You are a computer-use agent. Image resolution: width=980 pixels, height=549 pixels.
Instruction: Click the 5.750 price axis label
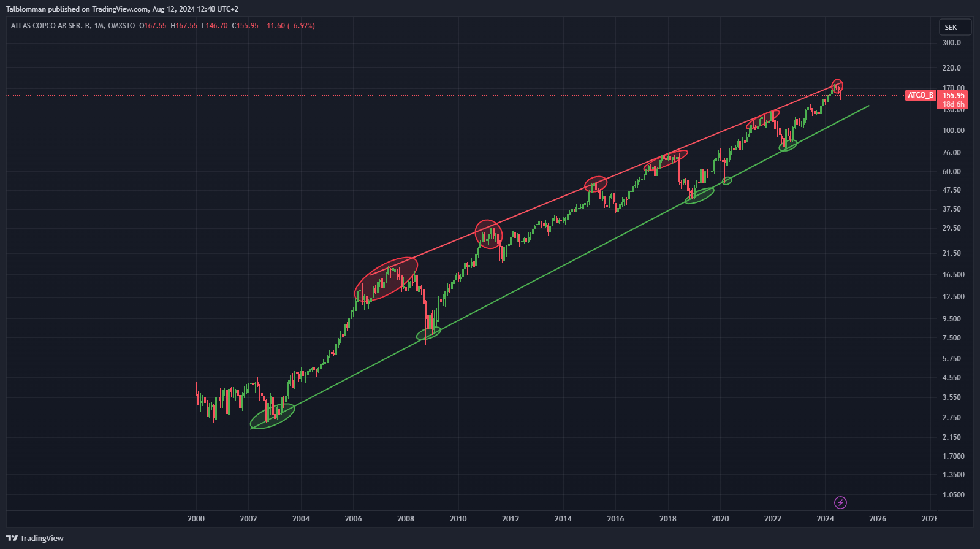(x=952, y=359)
